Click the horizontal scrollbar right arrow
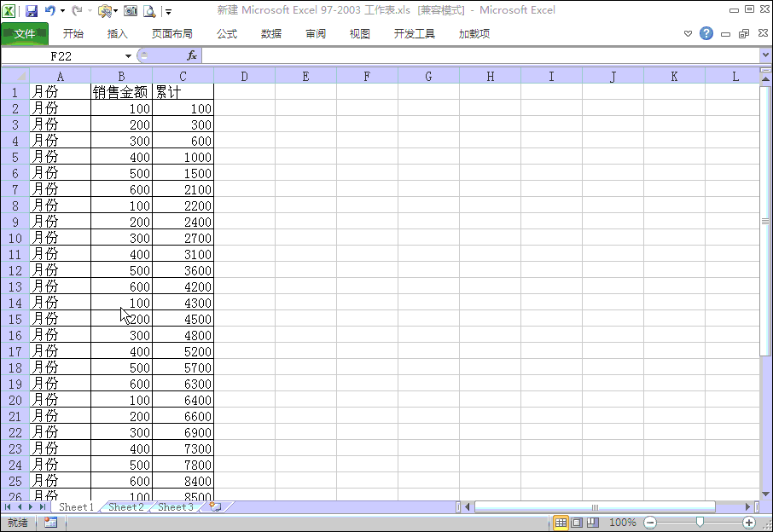 click(748, 507)
